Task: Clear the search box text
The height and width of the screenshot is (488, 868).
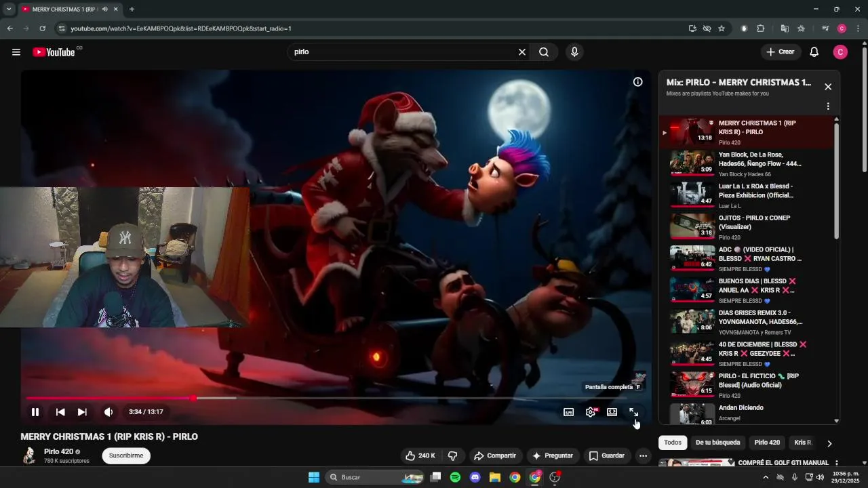Action: click(x=522, y=52)
